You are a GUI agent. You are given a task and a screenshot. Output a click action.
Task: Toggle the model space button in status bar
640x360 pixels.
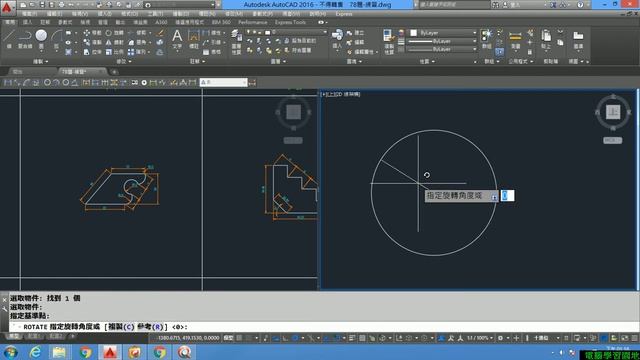(229, 338)
